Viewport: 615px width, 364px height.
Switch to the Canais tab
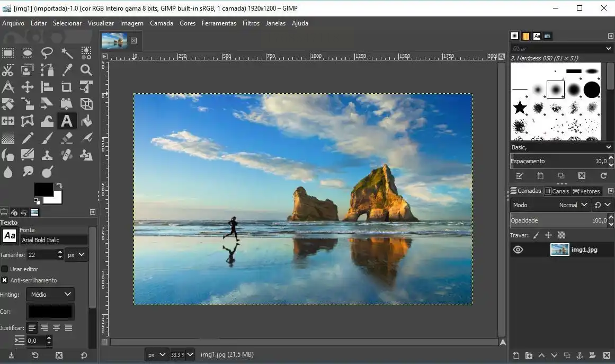pos(556,191)
